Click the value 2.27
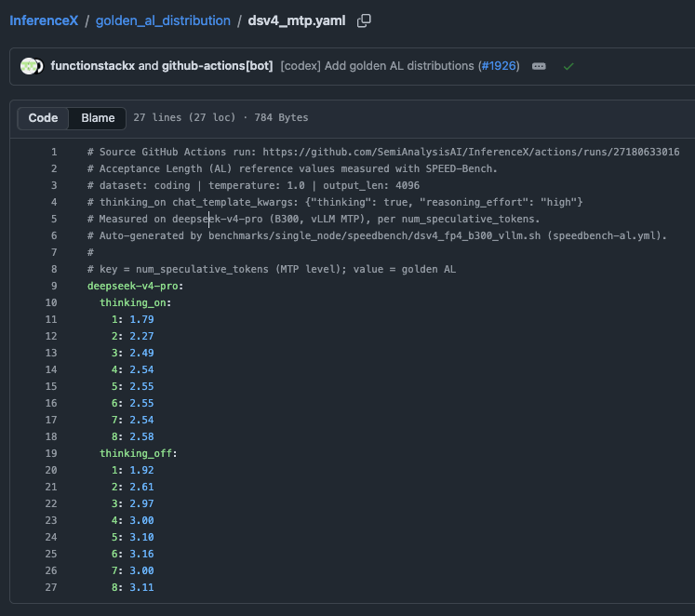This screenshot has height=616, width=695. tap(141, 336)
